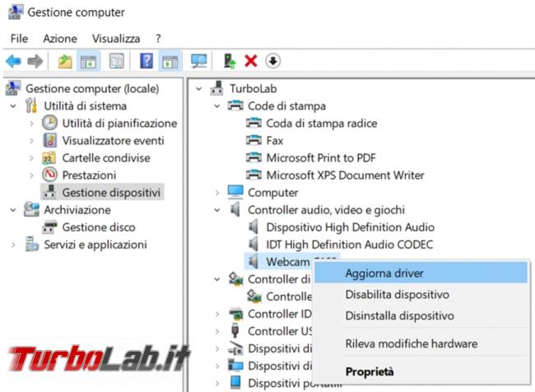Select the Webcam device entry
The width and height of the screenshot is (535, 392).
287,262
